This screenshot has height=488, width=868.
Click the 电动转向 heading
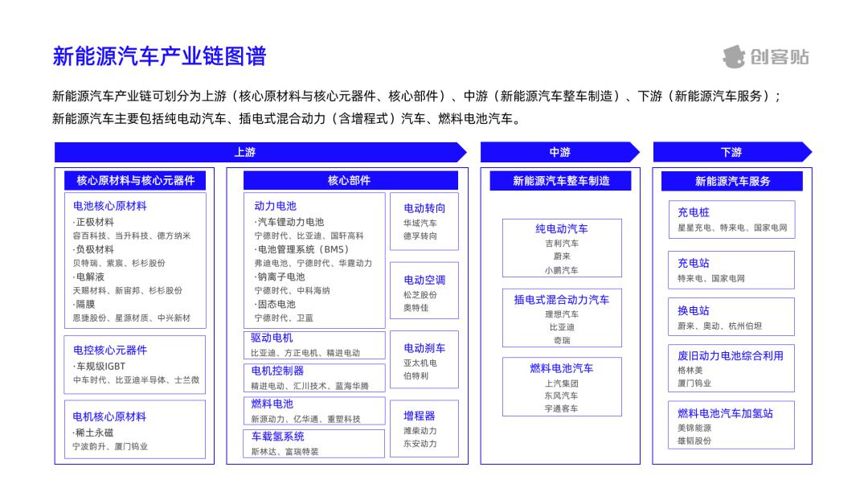pos(424,208)
